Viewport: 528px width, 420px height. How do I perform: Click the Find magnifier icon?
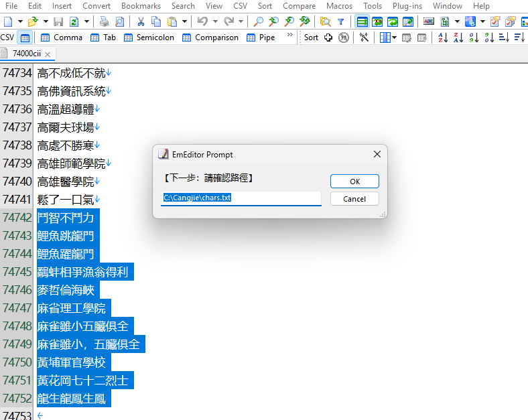coord(258,22)
